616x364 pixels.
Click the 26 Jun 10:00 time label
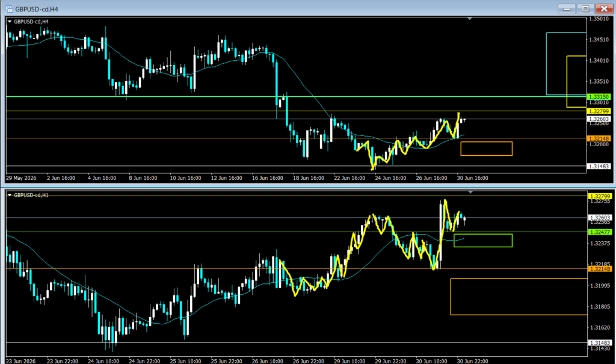(x=268, y=361)
